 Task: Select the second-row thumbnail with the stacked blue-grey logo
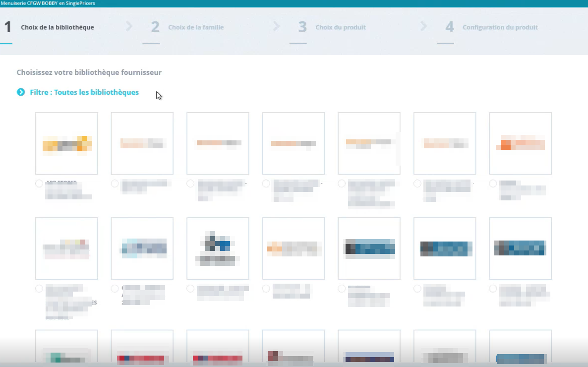point(218,248)
